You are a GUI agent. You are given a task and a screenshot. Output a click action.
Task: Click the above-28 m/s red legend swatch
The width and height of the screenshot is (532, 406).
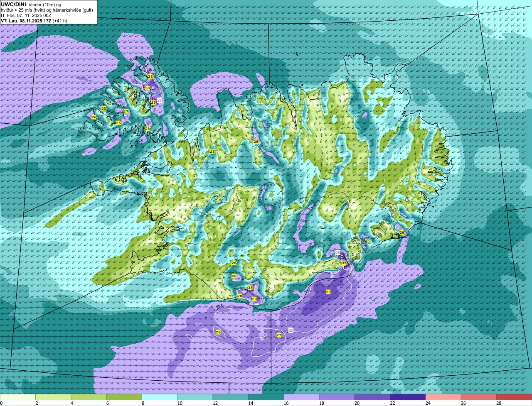[x=514, y=397]
